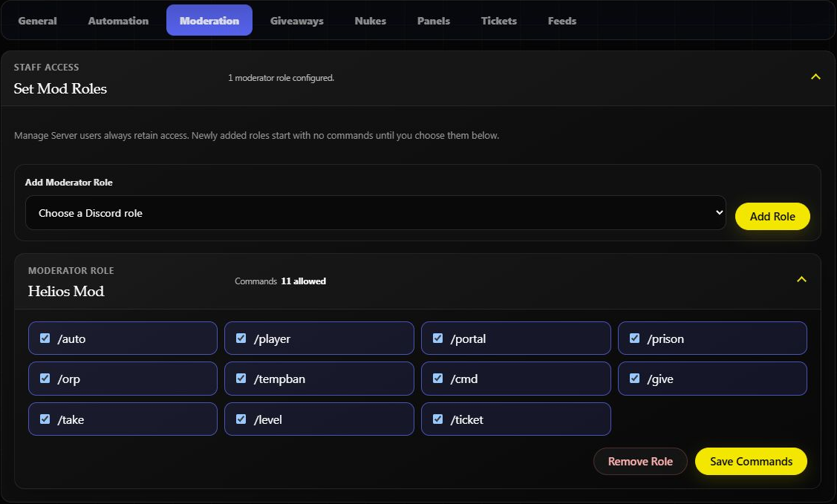The height and width of the screenshot is (504, 837).
Task: Collapse the Helios Mod role card
Action: click(x=801, y=280)
